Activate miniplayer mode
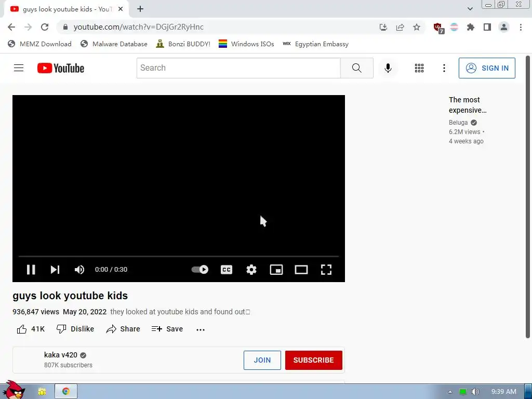Image resolution: width=532 pixels, height=399 pixels. click(x=276, y=270)
